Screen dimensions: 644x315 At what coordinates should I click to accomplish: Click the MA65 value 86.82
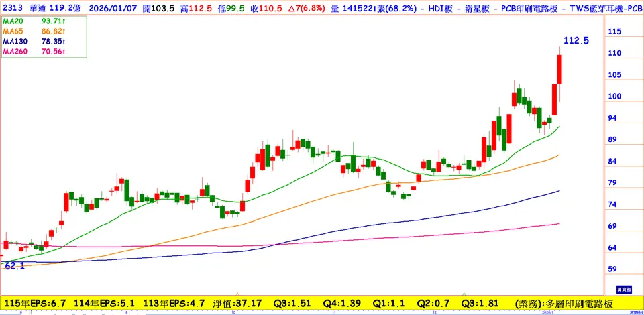[x=54, y=31]
